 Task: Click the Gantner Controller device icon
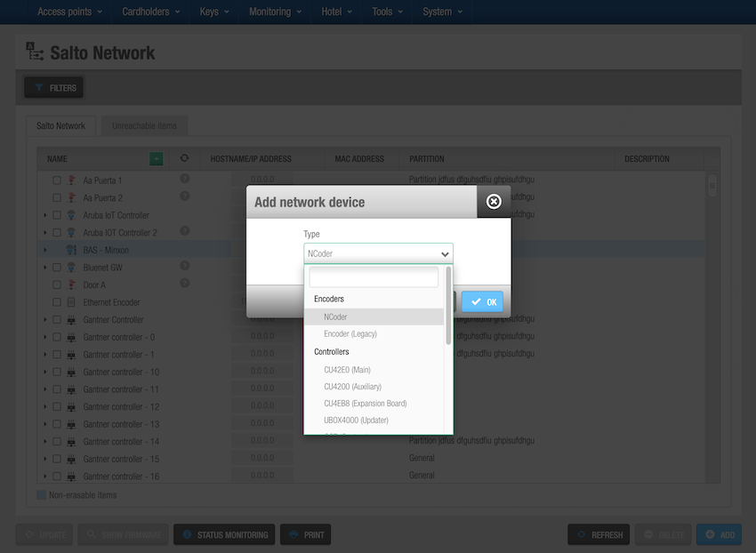coord(71,320)
